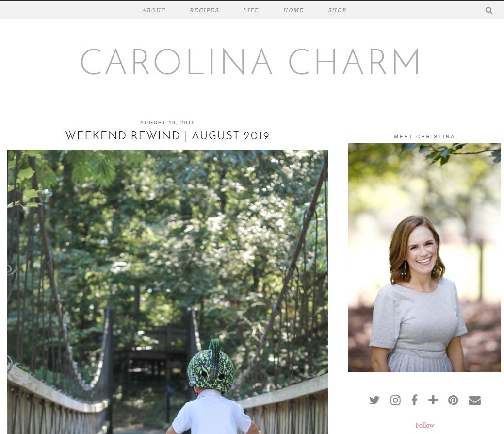Click the email envelope icon
This screenshot has width=504, height=434.
pos(475,401)
